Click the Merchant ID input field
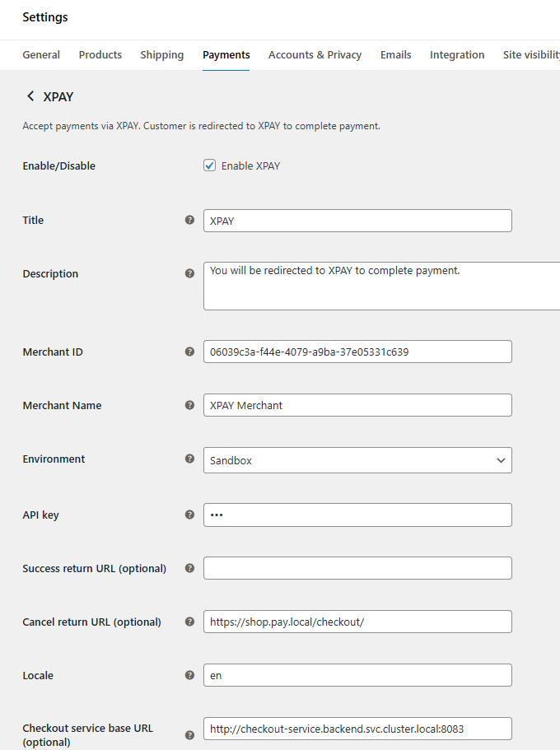 pos(357,352)
